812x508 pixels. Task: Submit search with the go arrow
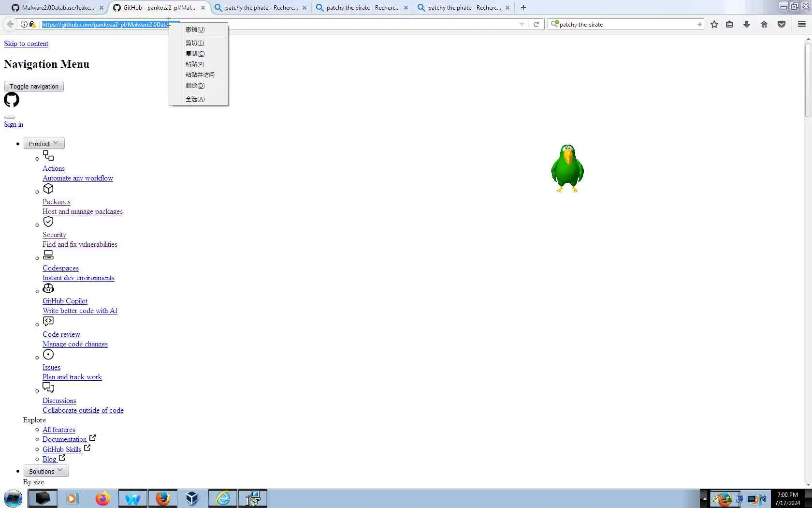point(699,24)
